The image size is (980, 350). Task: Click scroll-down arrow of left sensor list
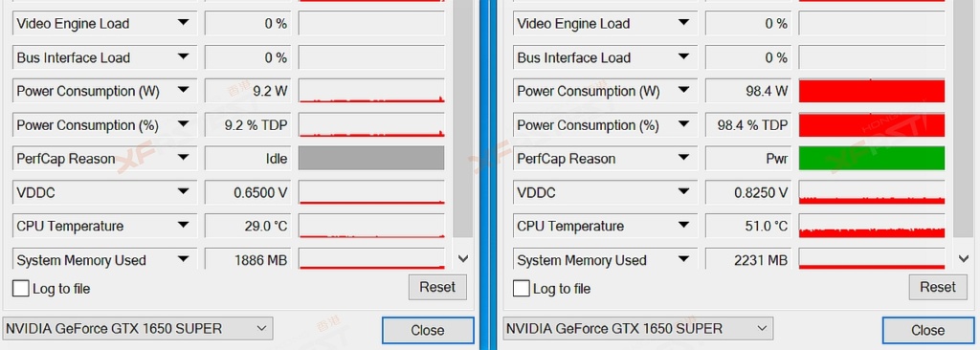tap(463, 258)
